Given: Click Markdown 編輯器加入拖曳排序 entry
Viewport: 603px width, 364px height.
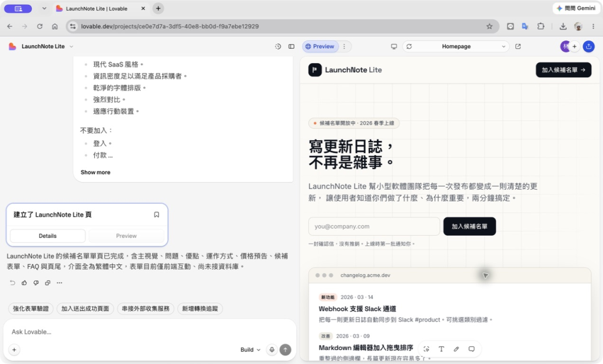Looking at the screenshot, I should coord(366,348).
